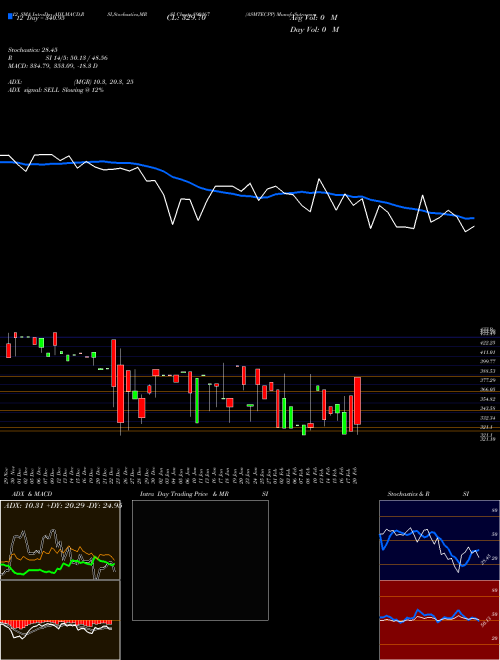
Task: Click the orange +DY line in ADX panel
Action: pyautogui.click(x=59, y=554)
